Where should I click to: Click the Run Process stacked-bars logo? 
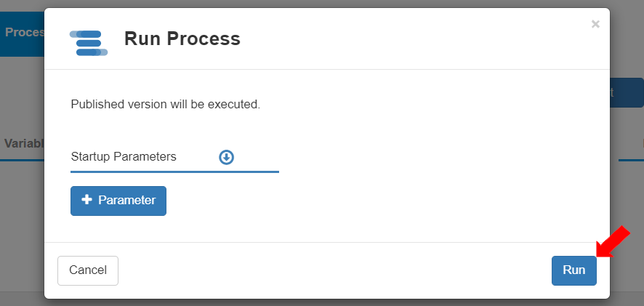click(x=88, y=43)
